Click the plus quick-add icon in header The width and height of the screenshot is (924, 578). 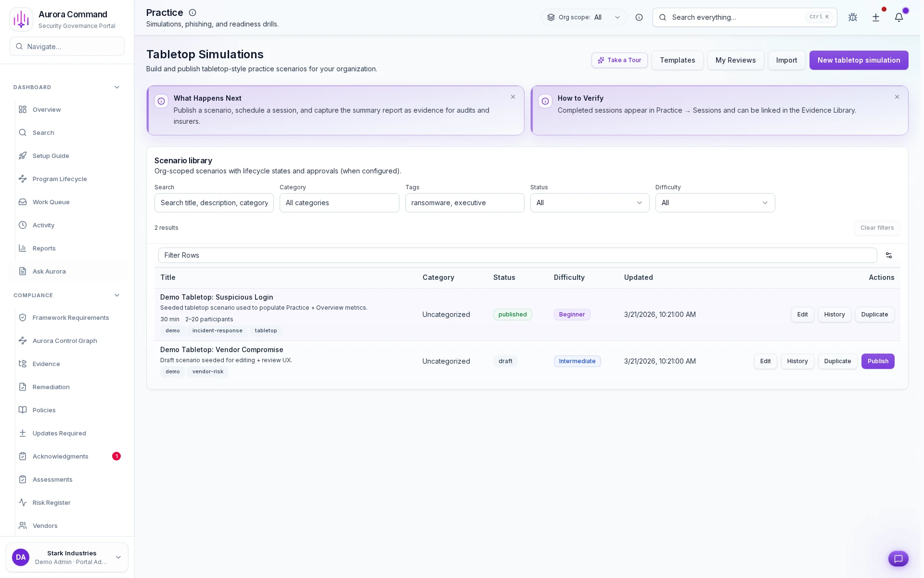pos(876,17)
